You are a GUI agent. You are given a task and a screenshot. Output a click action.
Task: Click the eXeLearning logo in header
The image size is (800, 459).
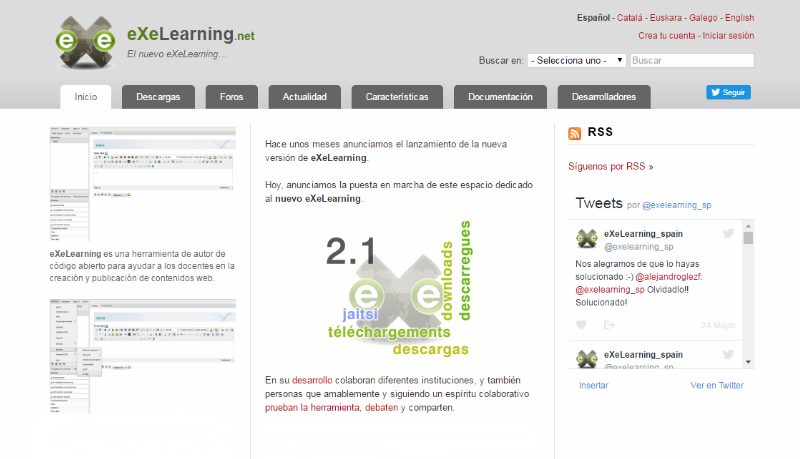(86, 43)
